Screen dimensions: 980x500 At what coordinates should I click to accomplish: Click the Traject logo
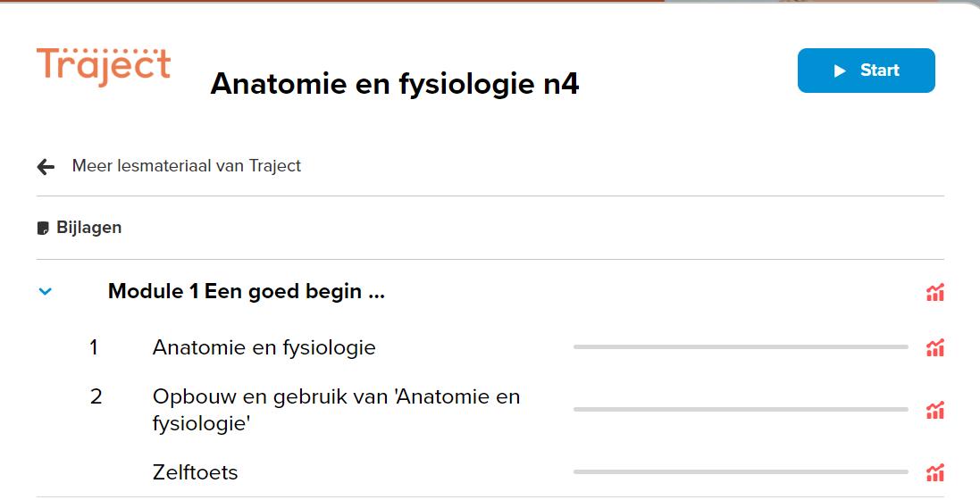point(104,66)
